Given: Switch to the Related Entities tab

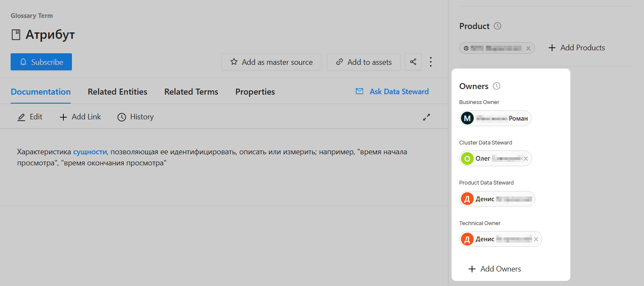Looking at the screenshot, I should pos(117,92).
